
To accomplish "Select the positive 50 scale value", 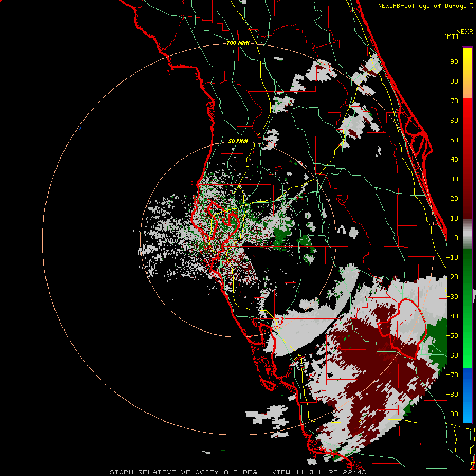I will 454,140.
